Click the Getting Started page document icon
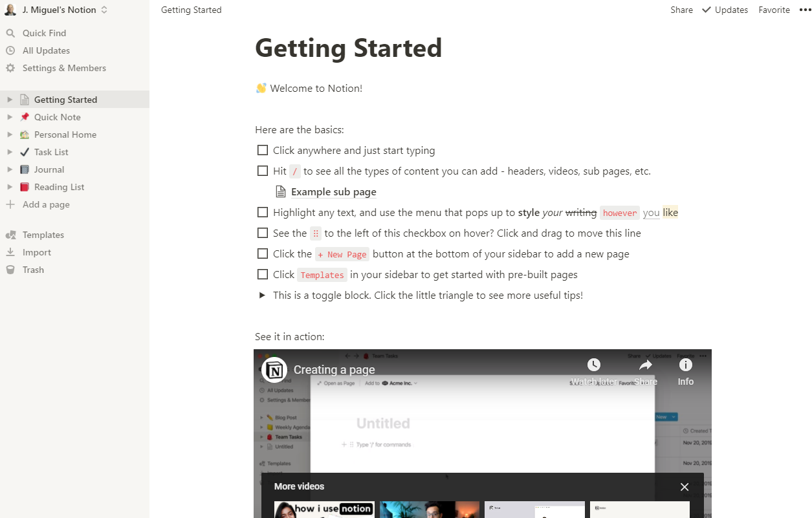Image resolution: width=812 pixels, height=518 pixels. (25, 100)
